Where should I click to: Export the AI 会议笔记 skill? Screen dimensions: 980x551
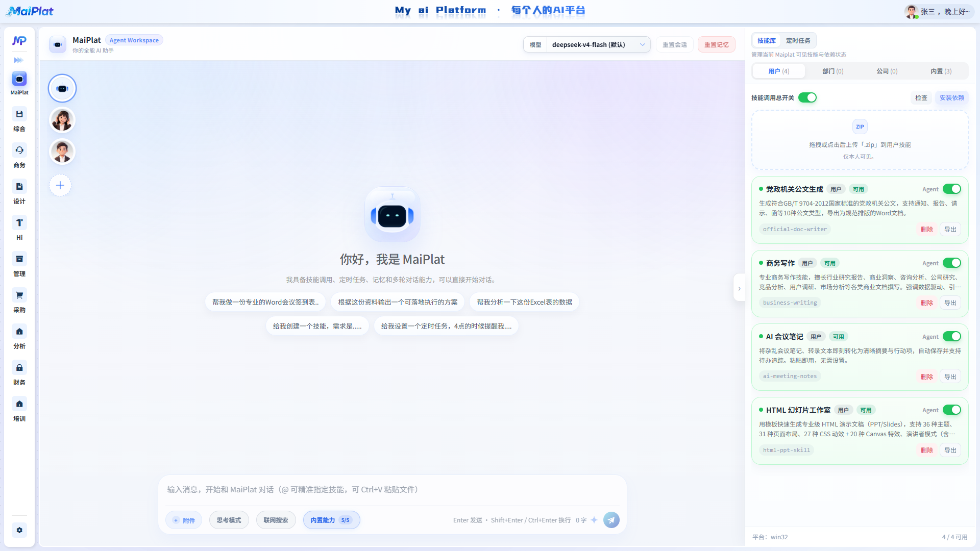950,377
